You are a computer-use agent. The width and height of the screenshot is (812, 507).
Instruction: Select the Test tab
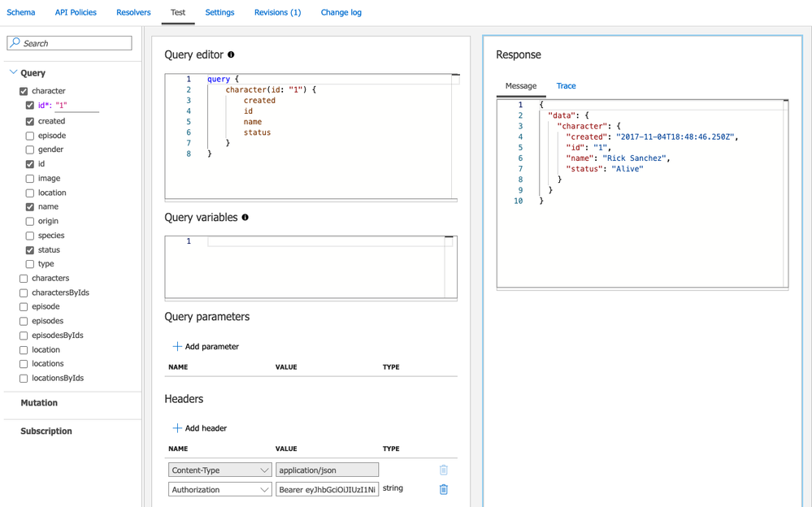(x=178, y=12)
